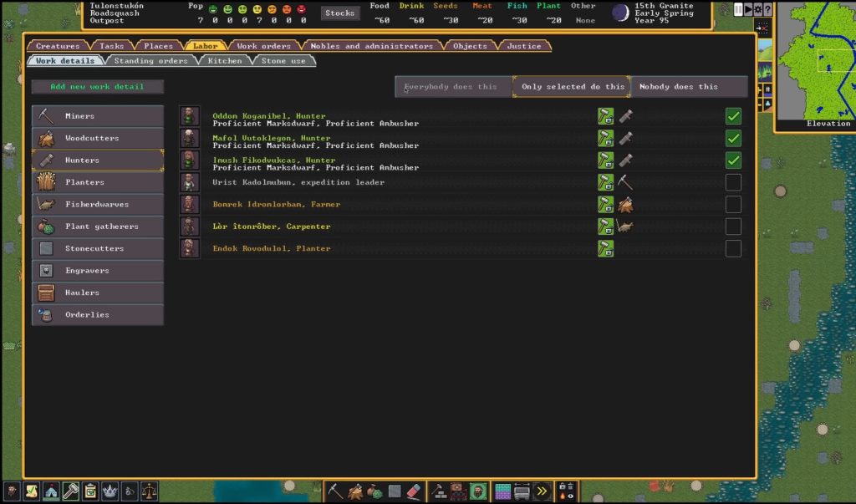The image size is (856, 504).
Task: Check Urist Kadolmubun hunter assignment box
Action: [x=733, y=182]
